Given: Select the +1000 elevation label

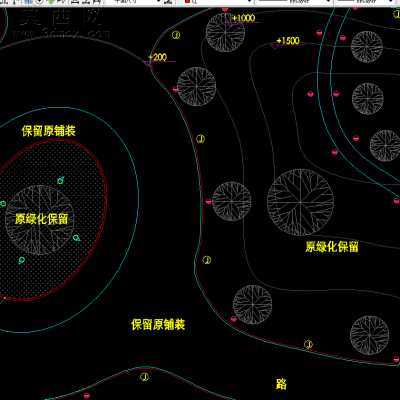Looking at the screenshot, I should 244,18.
